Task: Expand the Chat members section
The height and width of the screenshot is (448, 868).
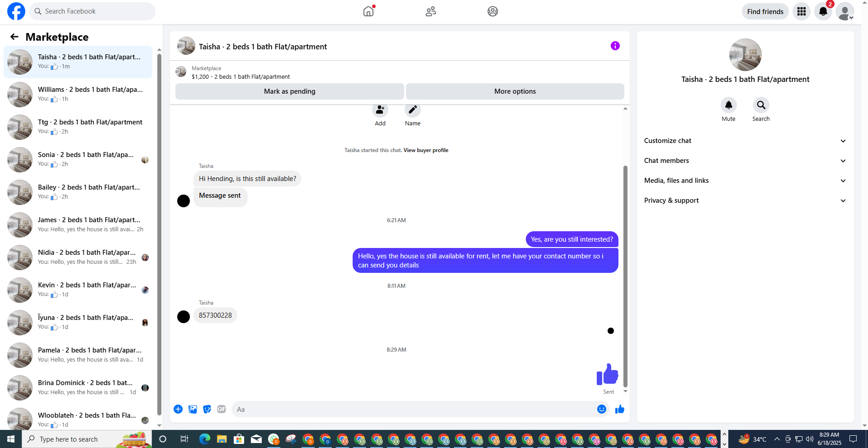Action: point(745,161)
